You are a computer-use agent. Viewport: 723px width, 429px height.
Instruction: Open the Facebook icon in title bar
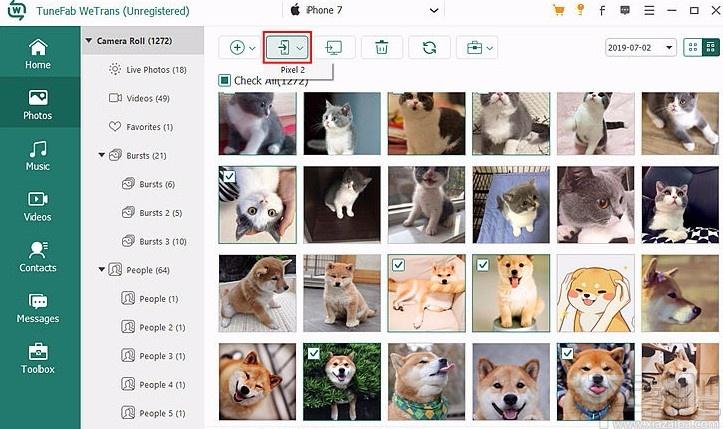tap(602, 10)
